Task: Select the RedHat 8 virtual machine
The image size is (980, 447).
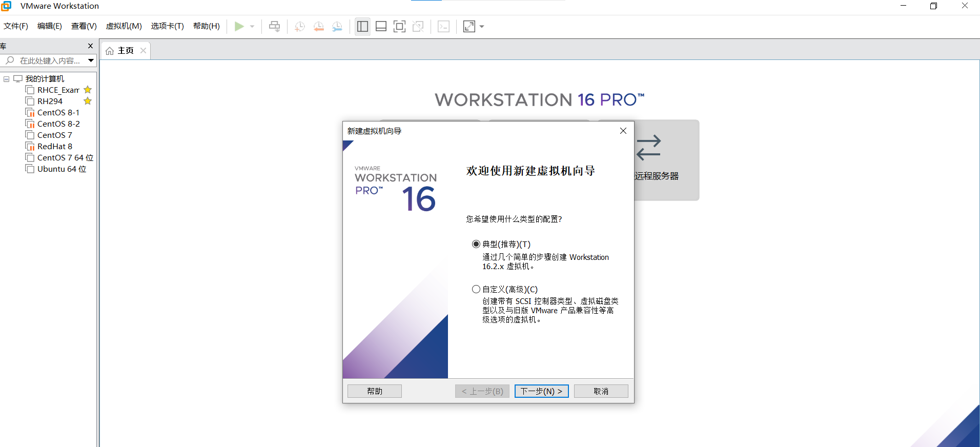Action: [x=55, y=147]
